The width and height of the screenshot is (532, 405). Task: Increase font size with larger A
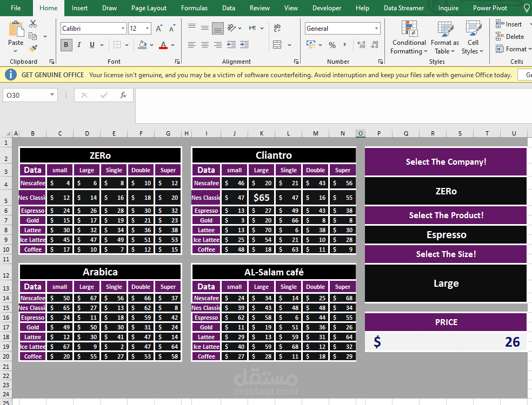159,29
